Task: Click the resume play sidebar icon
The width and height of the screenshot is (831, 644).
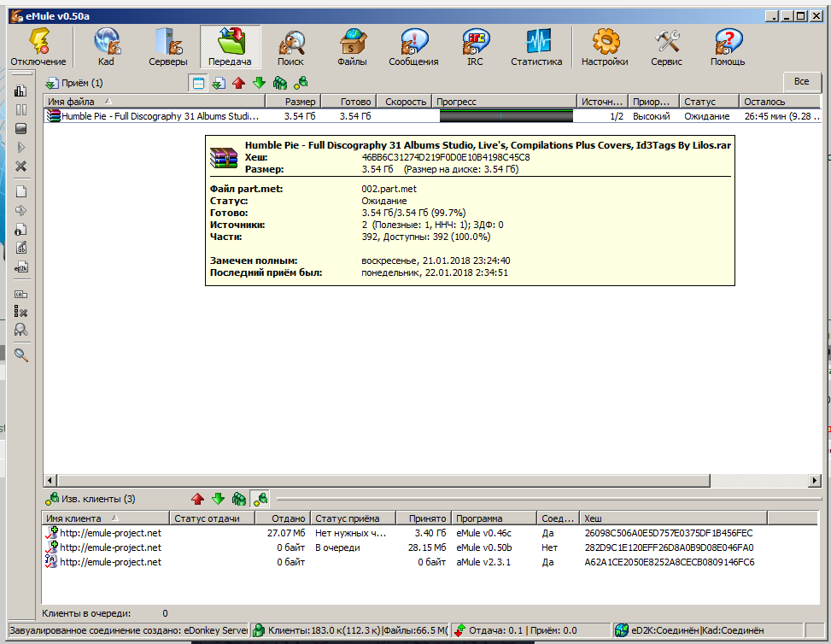Action: click(20, 148)
